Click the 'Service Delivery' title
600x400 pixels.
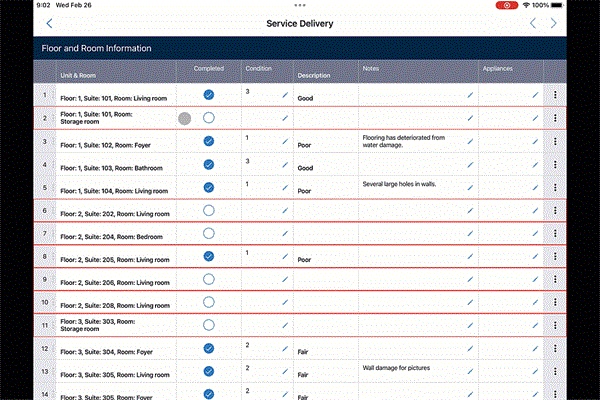(x=300, y=23)
